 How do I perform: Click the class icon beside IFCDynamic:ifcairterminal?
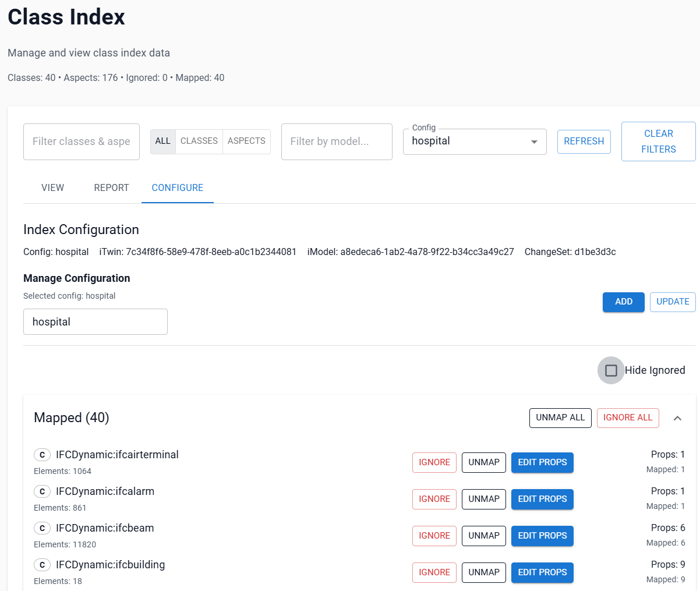(42, 455)
